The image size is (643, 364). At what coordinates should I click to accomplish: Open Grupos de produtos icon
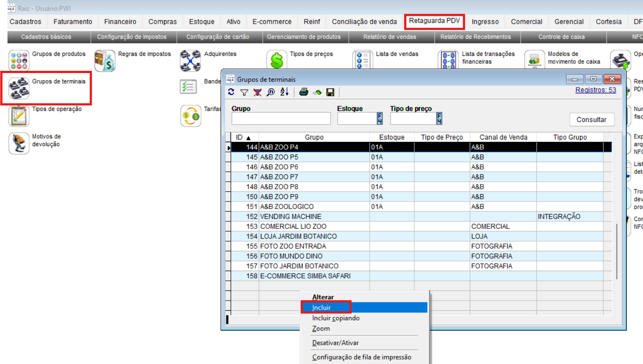(x=19, y=60)
